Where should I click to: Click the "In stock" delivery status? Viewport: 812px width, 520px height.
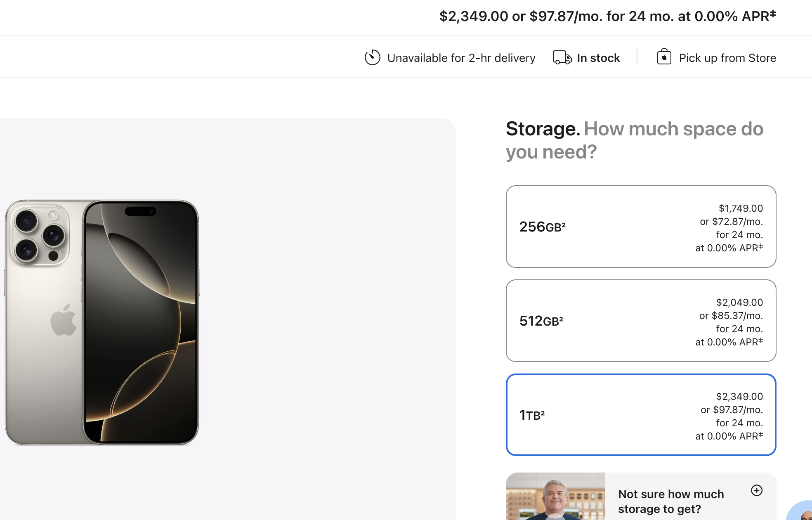pos(598,58)
